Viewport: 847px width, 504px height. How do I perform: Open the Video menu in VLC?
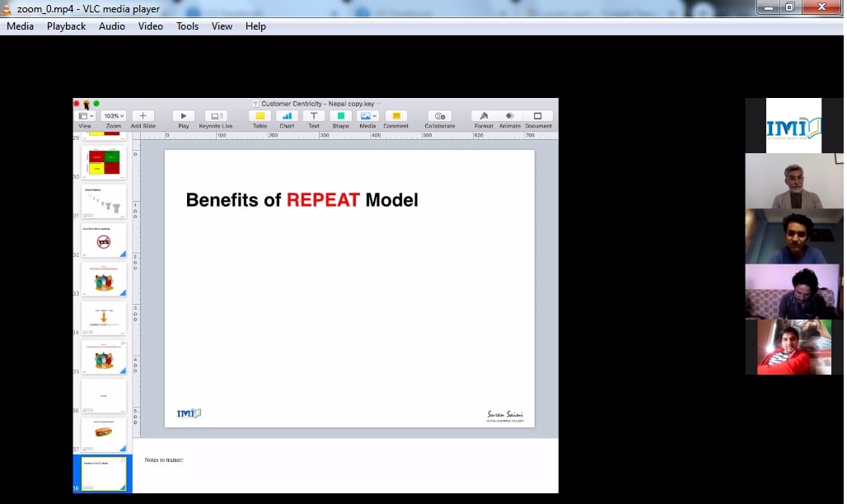tap(150, 26)
